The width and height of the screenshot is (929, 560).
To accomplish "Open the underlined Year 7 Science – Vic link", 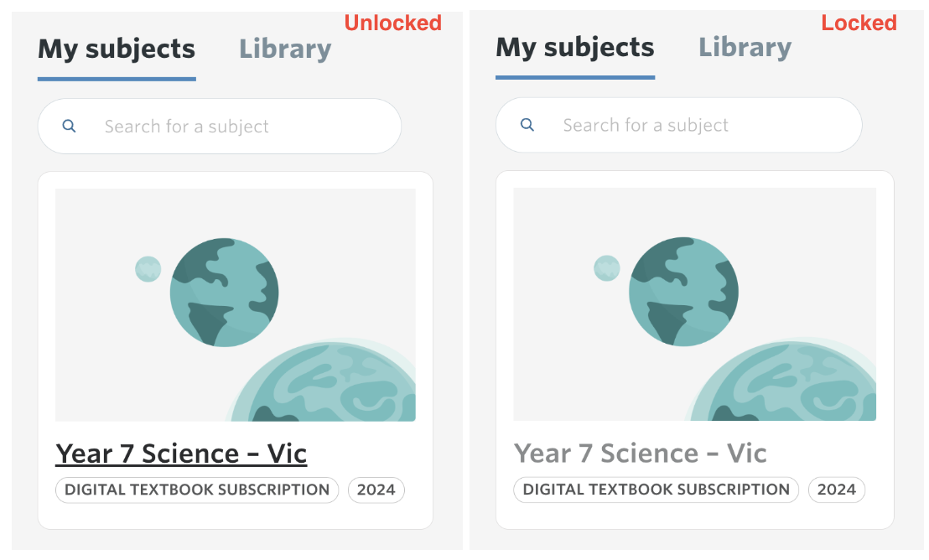I will [x=181, y=454].
